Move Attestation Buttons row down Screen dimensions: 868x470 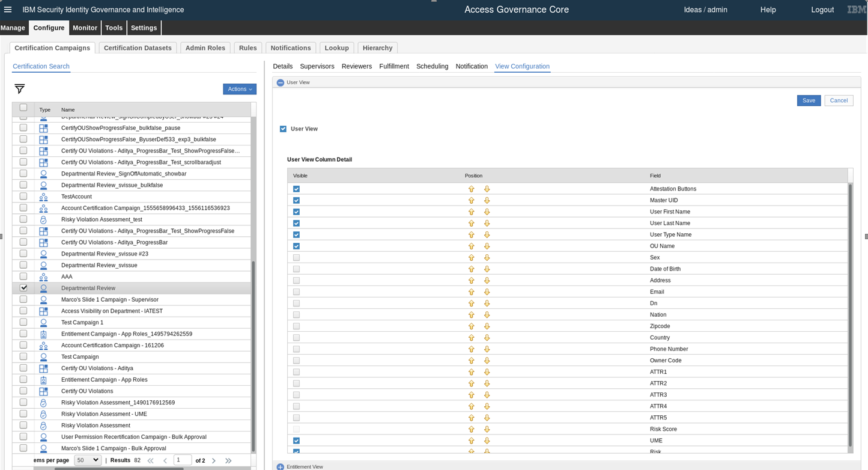coord(487,189)
